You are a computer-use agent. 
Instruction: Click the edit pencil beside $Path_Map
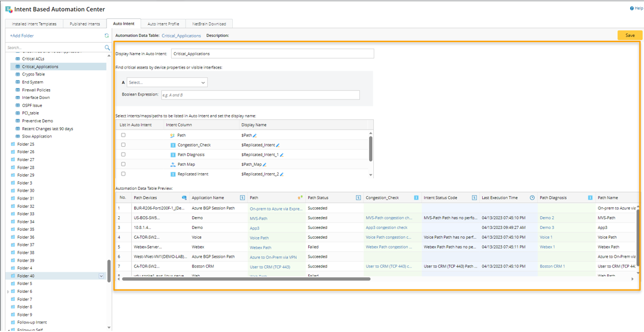(264, 165)
